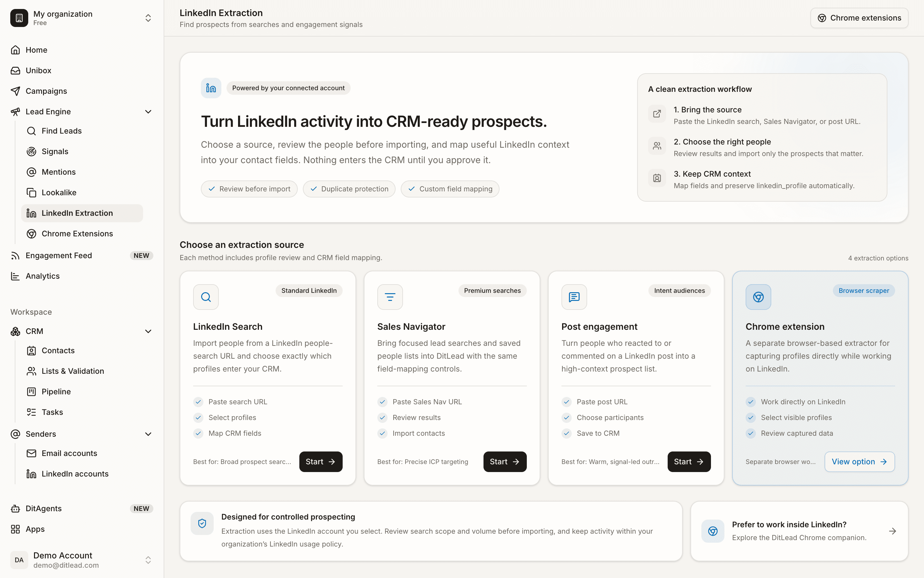The width and height of the screenshot is (924, 578).
Task: Start the Sales Navigator extraction
Action: tap(505, 462)
